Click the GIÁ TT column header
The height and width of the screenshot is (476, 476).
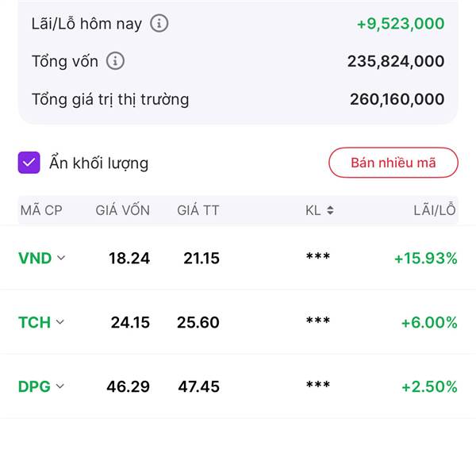click(x=198, y=210)
